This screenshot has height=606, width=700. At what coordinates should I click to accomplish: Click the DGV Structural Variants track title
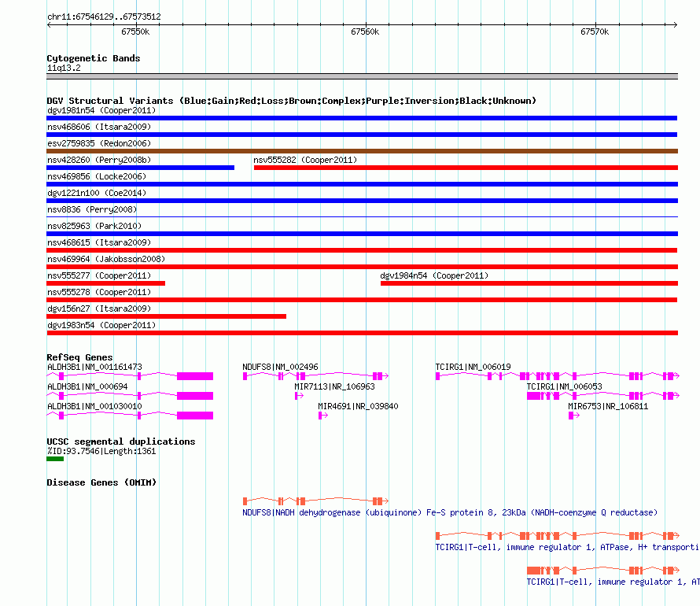[292, 101]
